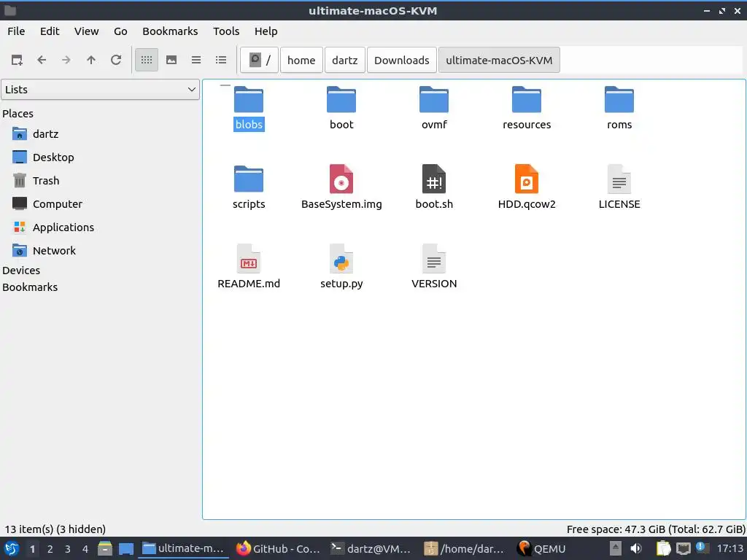
Task: Go to the home path segment
Action: [301, 60]
